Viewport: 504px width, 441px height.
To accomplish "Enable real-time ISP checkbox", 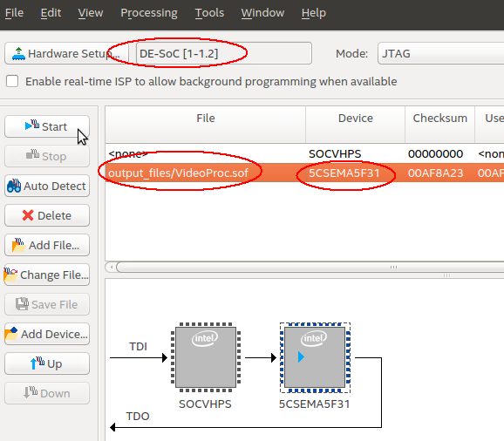I will tap(12, 81).
